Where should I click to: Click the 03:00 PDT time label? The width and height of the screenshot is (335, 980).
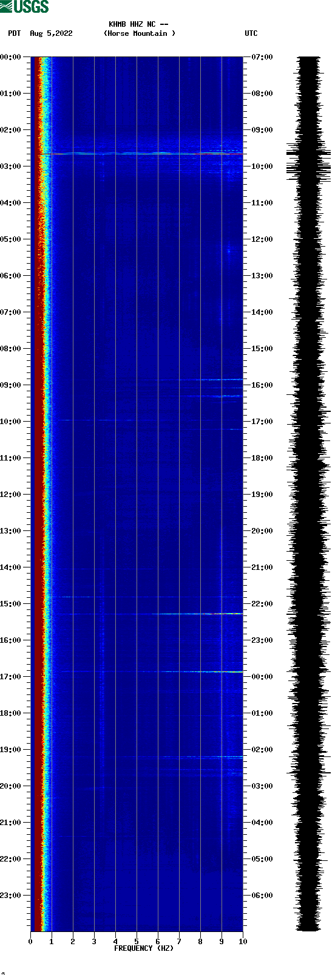10,166
